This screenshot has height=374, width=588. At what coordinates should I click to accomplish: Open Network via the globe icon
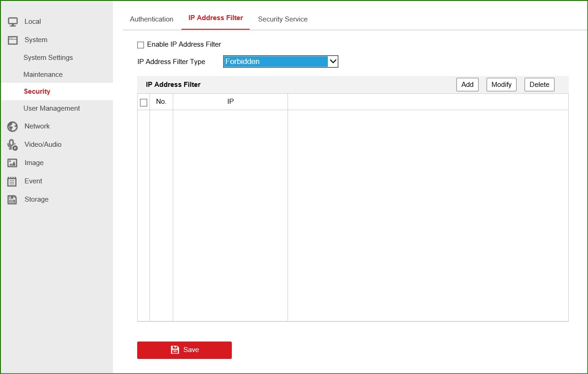click(x=12, y=127)
